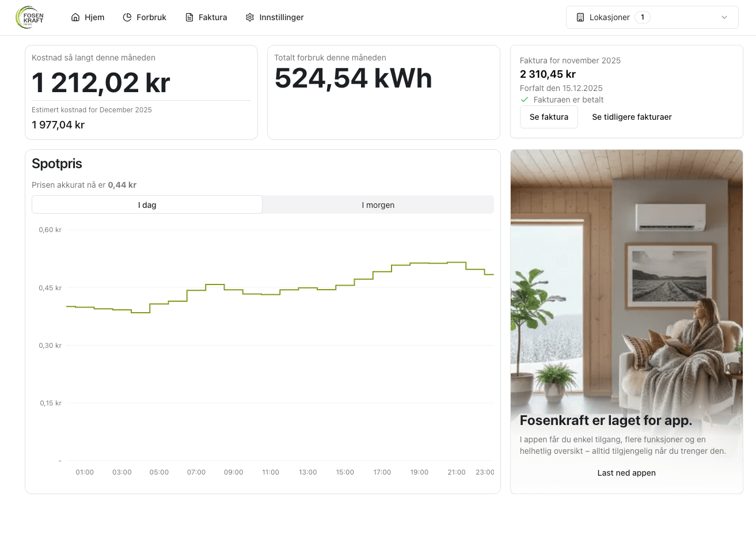Click the Fosen Kraft logo
This screenshot has height=535, width=756.
[x=30, y=17]
